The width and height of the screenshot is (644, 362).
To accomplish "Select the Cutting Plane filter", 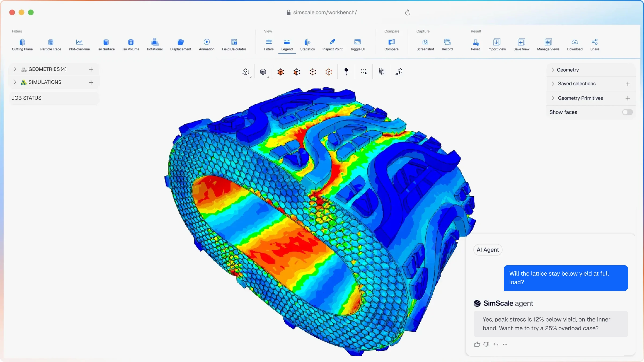I will (22, 45).
